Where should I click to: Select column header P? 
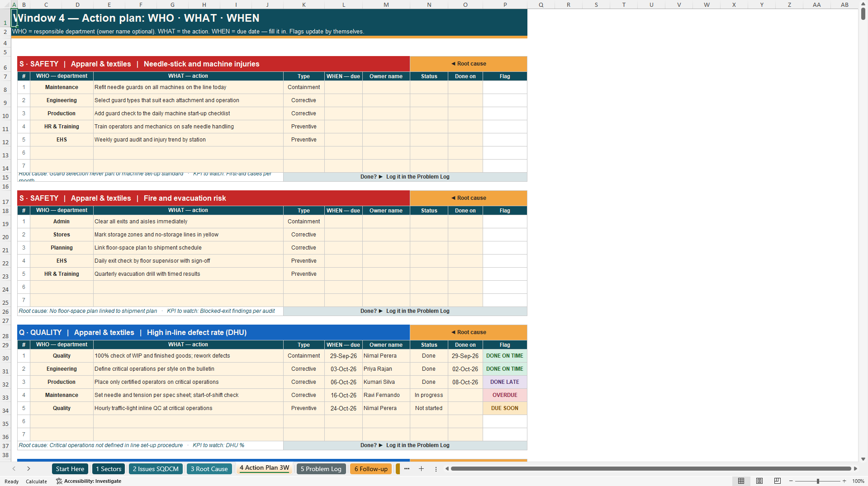coord(505,5)
